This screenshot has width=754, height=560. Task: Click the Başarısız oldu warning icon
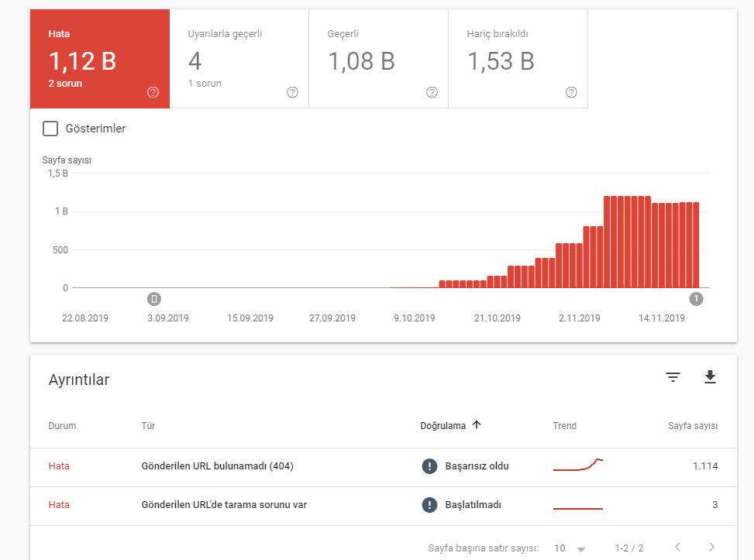pos(429,466)
